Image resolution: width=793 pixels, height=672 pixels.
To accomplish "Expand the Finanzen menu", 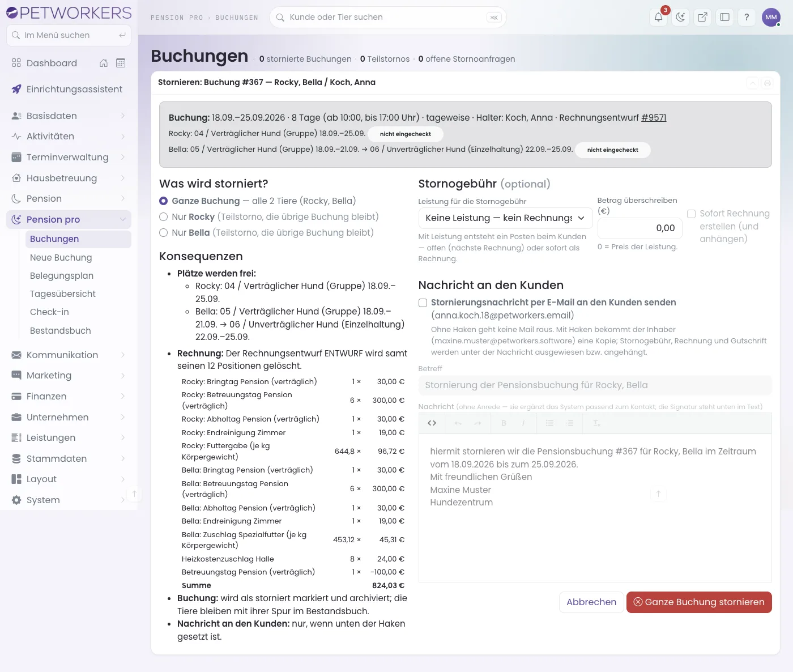I will pos(69,396).
